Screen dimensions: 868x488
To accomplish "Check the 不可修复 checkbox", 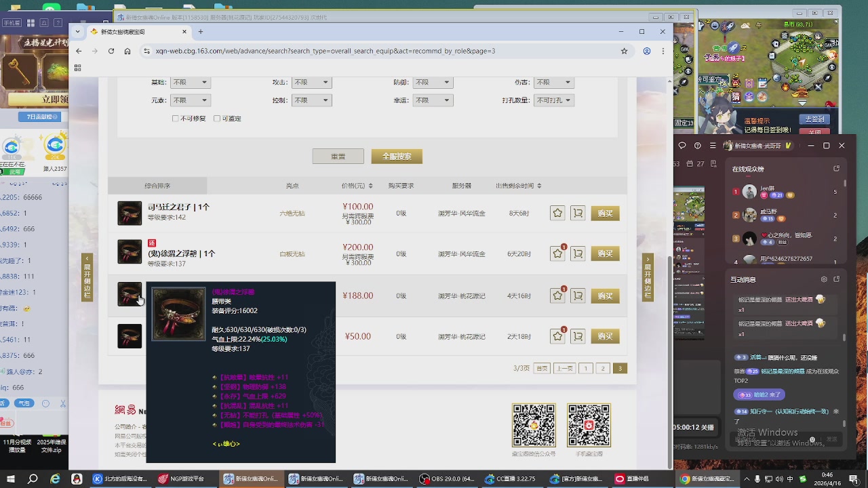I will point(176,119).
